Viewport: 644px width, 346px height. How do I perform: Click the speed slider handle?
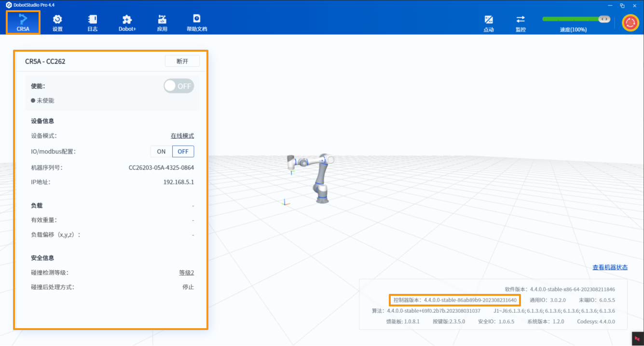click(603, 19)
